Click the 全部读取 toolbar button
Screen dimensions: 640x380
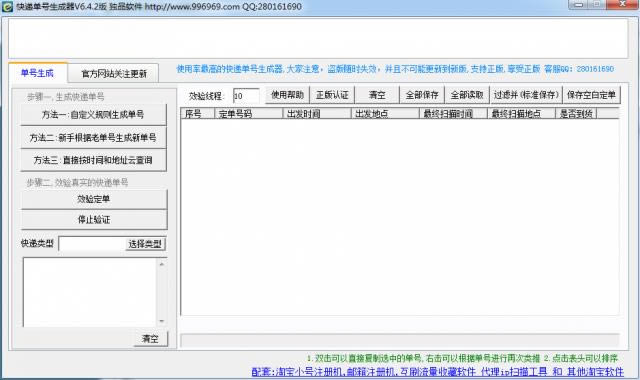pyautogui.click(x=467, y=95)
